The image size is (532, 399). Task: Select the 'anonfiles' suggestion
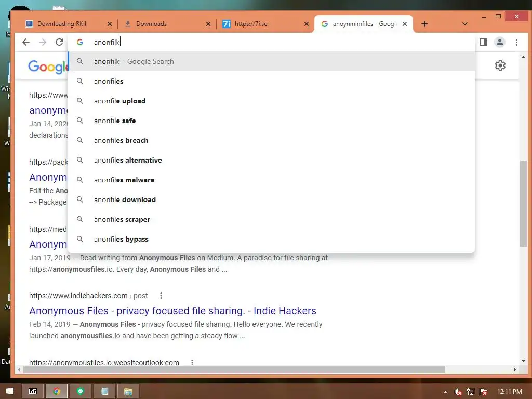[271, 81]
